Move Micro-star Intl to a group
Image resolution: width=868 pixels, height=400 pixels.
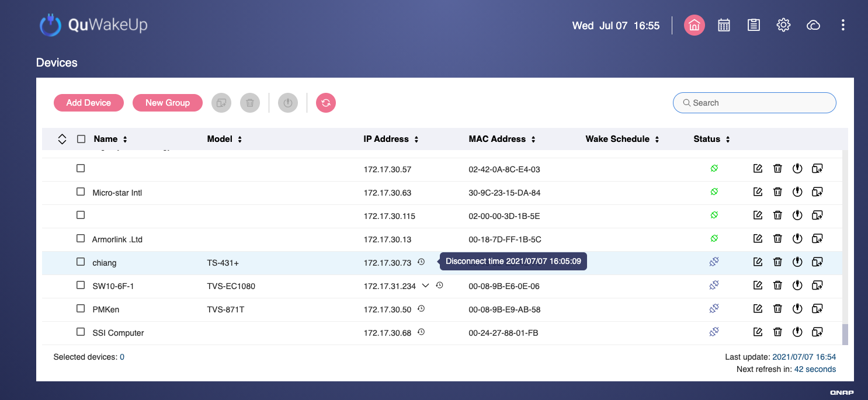[x=817, y=192]
